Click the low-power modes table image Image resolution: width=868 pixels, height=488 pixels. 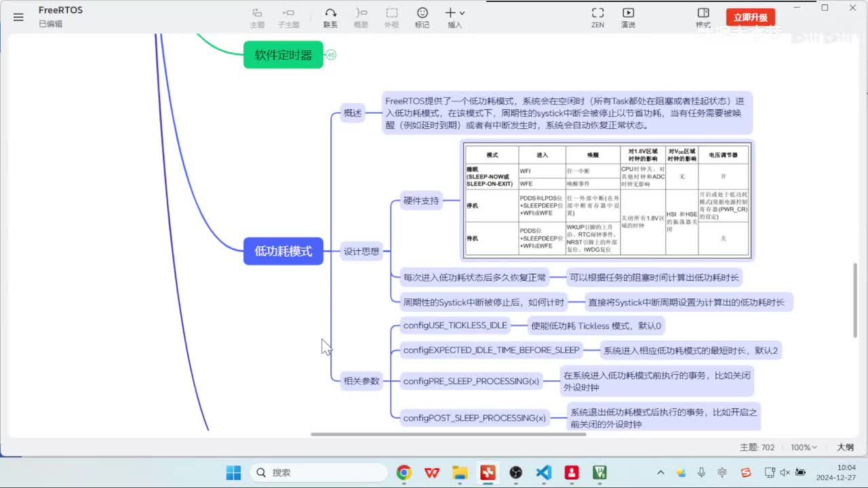click(x=608, y=200)
